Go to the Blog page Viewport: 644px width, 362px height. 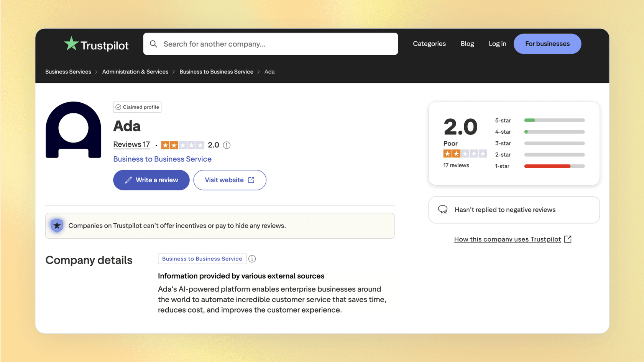467,44
